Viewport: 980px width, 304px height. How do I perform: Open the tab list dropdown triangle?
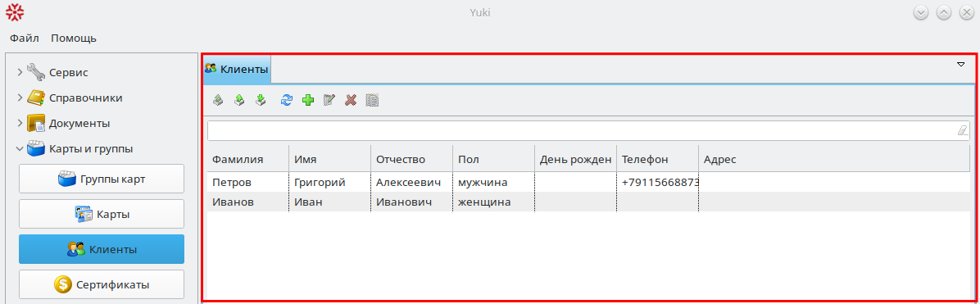tap(961, 65)
